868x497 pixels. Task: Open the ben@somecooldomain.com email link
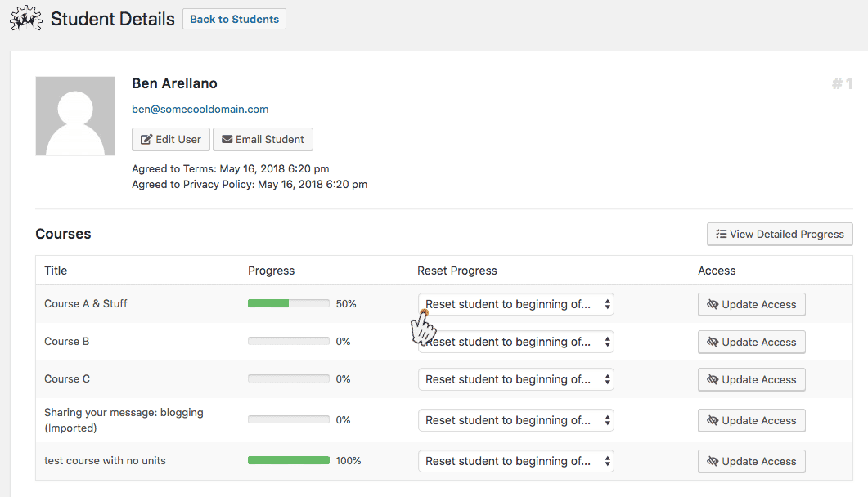click(x=200, y=109)
